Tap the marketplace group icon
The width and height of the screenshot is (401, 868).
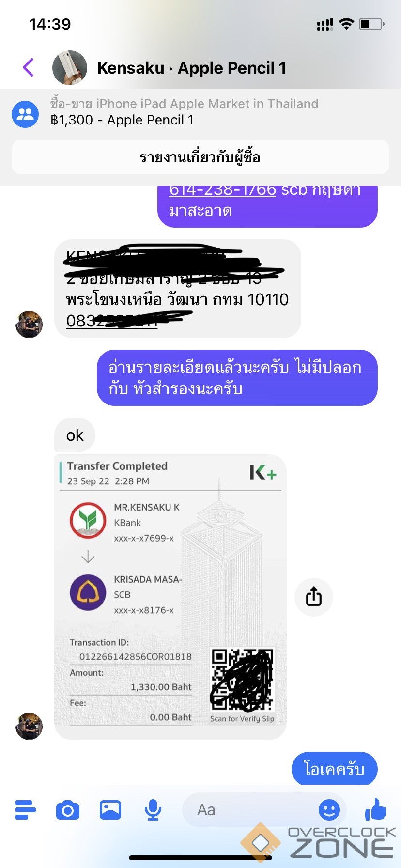pyautogui.click(x=25, y=114)
